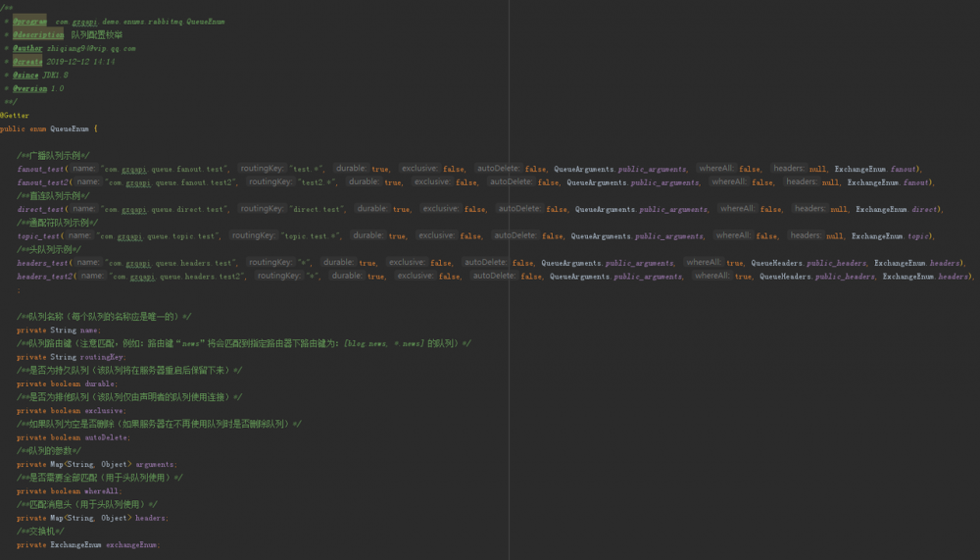980x560 pixels.
Task: Click the routingKey value "test2.*"
Action: [318, 182]
